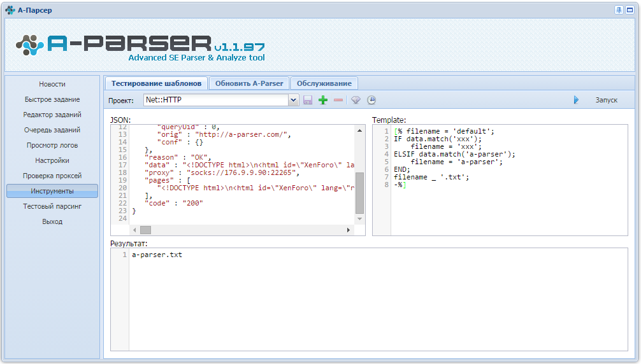
Task: Open the Проект dropdown arrow
Action: (x=293, y=100)
